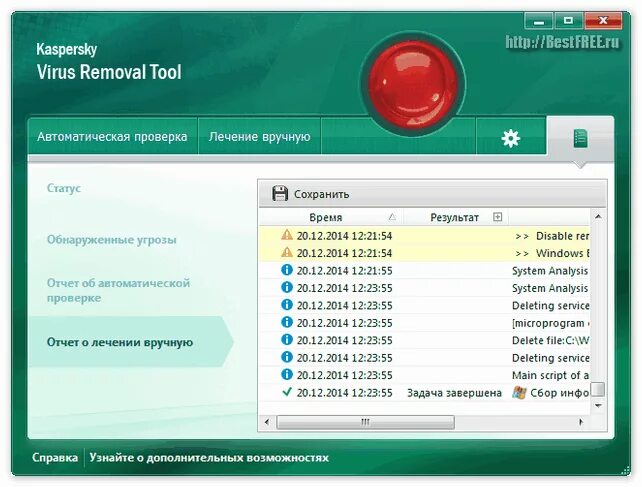Maximize the Kaspersky window
Image resolution: width=642 pixels, height=487 pixels.
tap(568, 20)
